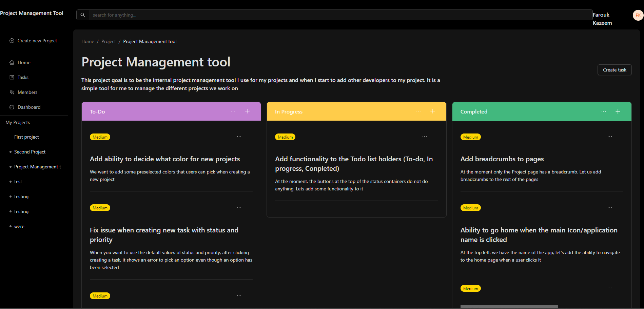Image resolution: width=644 pixels, height=309 pixels.
Task: Open options for third To-Do task card
Action: [x=239, y=295]
